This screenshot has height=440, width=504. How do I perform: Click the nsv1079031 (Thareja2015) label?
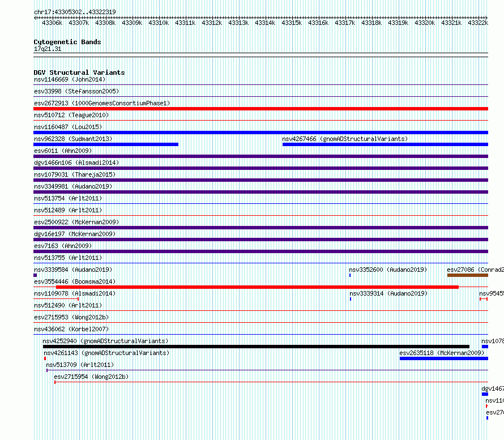pyautogui.click(x=75, y=174)
